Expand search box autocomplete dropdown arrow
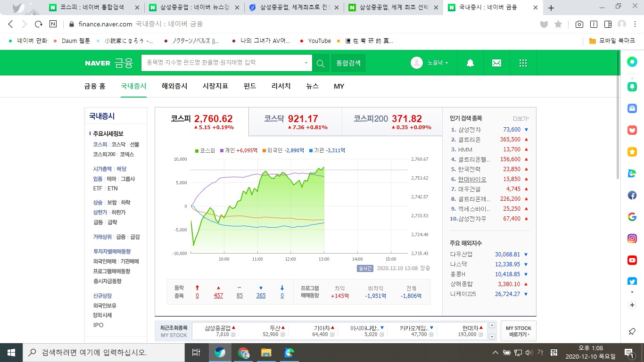Image resolution: width=644 pixels, height=362 pixels. tap(306, 63)
